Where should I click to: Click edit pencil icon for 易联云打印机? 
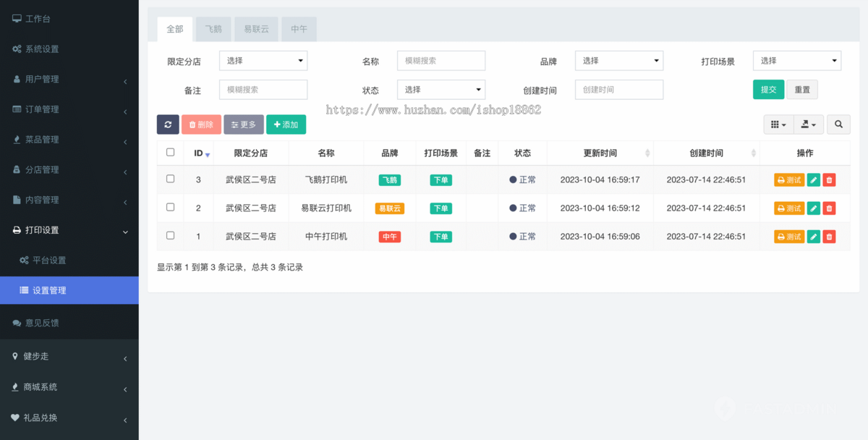click(x=814, y=208)
